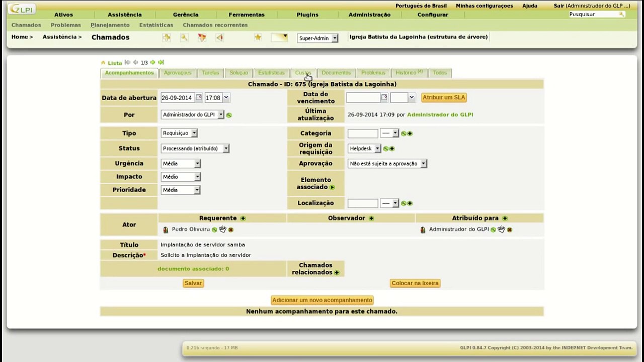
Task: Open the Aprovação dropdown
Action: pos(387,163)
